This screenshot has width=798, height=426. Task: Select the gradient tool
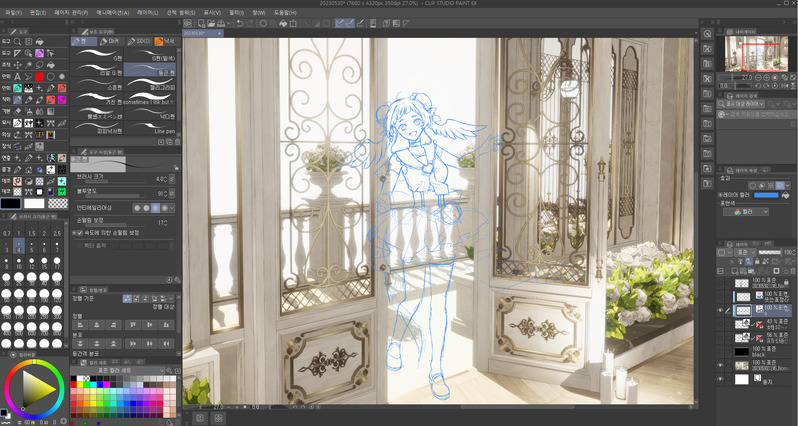(x=50, y=111)
